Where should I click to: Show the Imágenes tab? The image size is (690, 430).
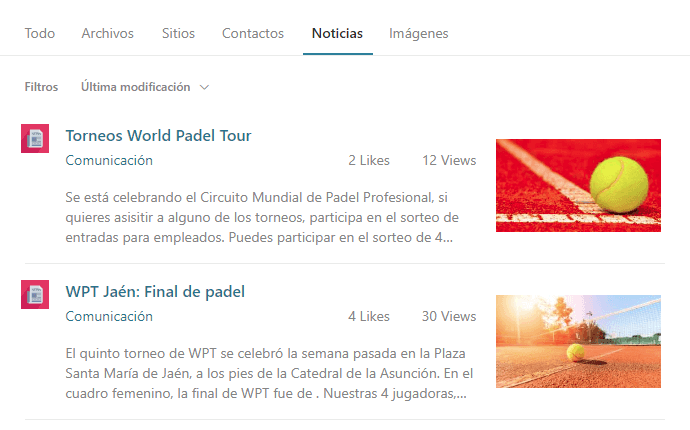[418, 33]
